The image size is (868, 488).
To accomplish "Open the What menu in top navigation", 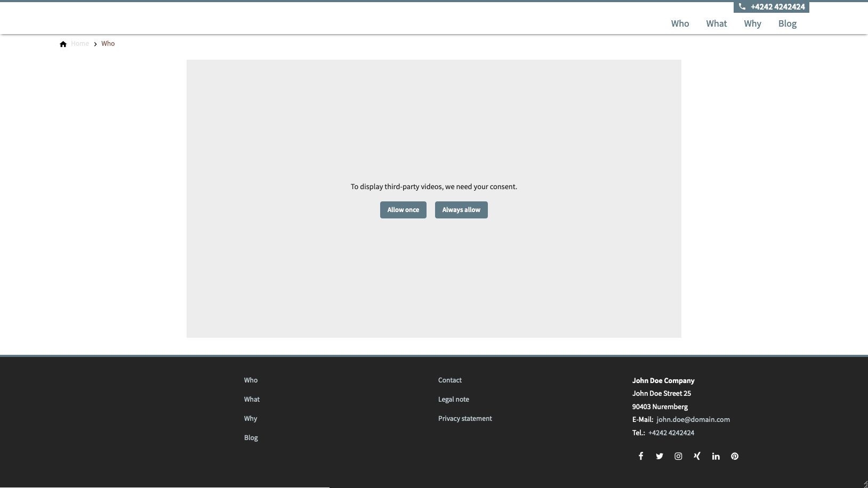I will pos(716,23).
